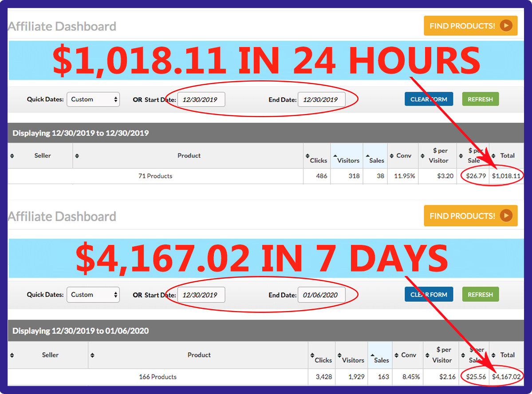Click Product sort arrows in 166 Products table

[x=92, y=355]
